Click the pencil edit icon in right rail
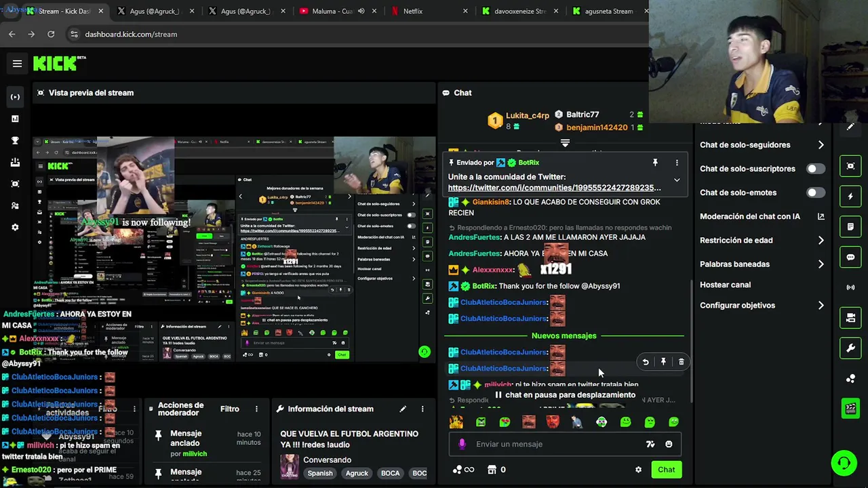 (850, 126)
